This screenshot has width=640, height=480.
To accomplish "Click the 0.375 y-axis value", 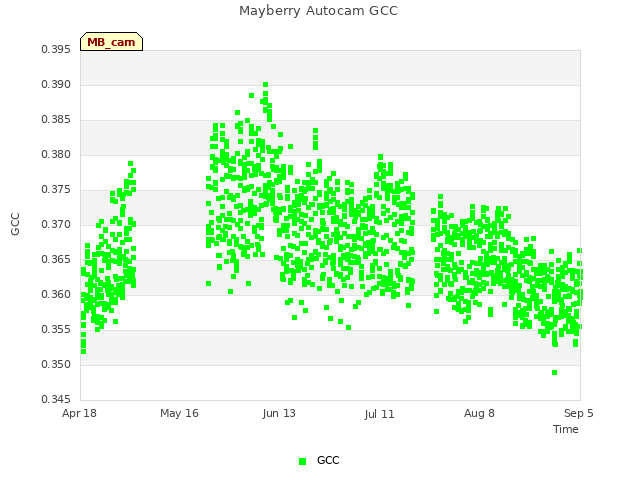I will click(x=56, y=190).
